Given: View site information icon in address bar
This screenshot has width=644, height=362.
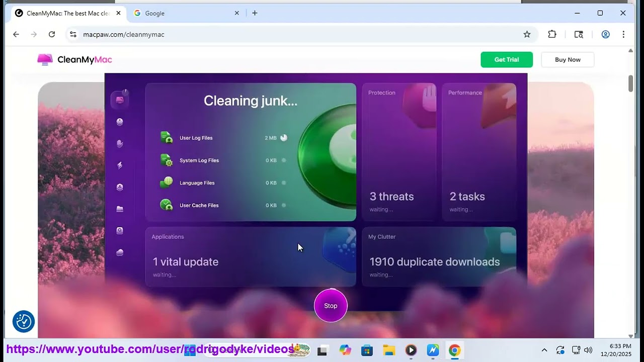Looking at the screenshot, I should (73, 34).
